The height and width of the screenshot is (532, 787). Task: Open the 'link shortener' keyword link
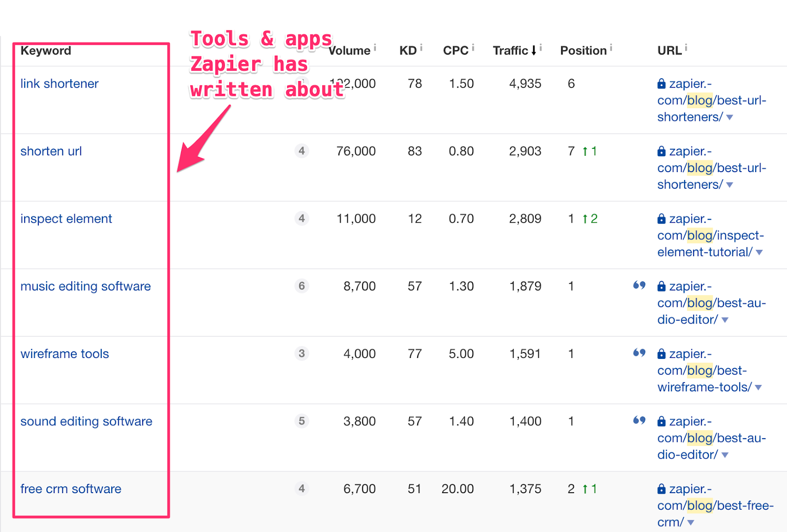[x=60, y=84]
